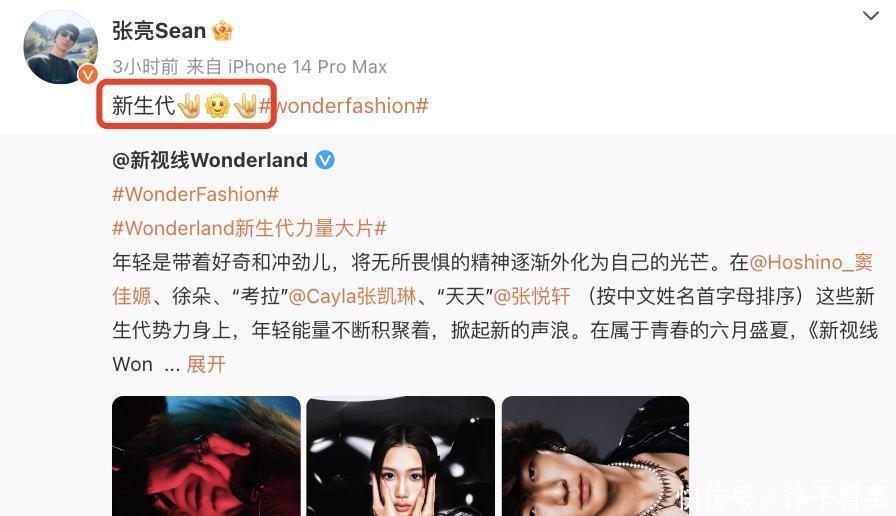Image resolution: width=896 pixels, height=516 pixels.
Task: View the third photo with pearl necklace
Action: 595,456
